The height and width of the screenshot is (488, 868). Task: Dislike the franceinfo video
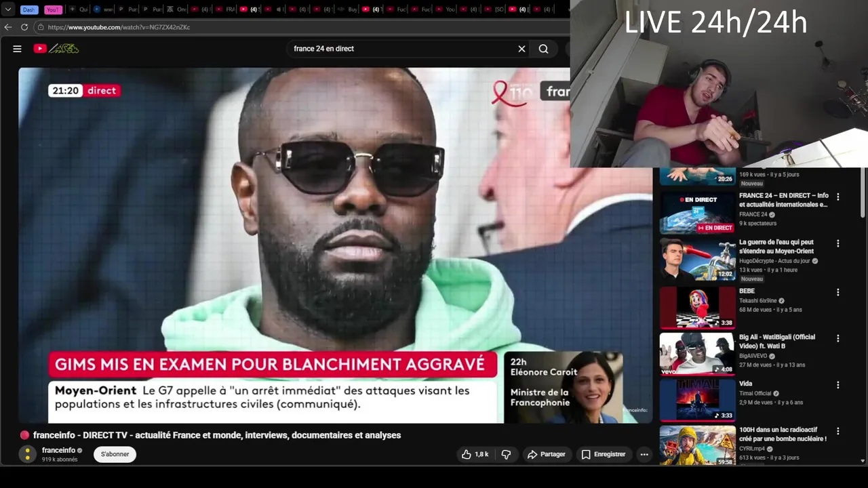point(506,454)
